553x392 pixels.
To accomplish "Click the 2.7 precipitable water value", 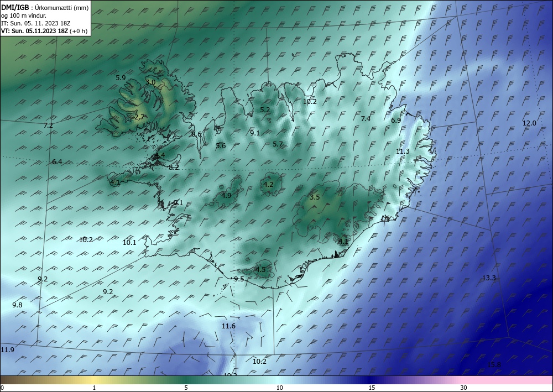I will point(139,117).
